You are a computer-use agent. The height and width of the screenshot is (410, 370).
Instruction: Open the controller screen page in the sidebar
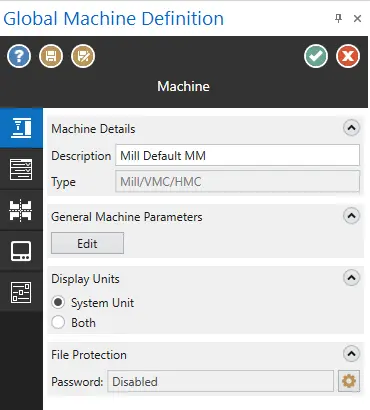click(21, 251)
